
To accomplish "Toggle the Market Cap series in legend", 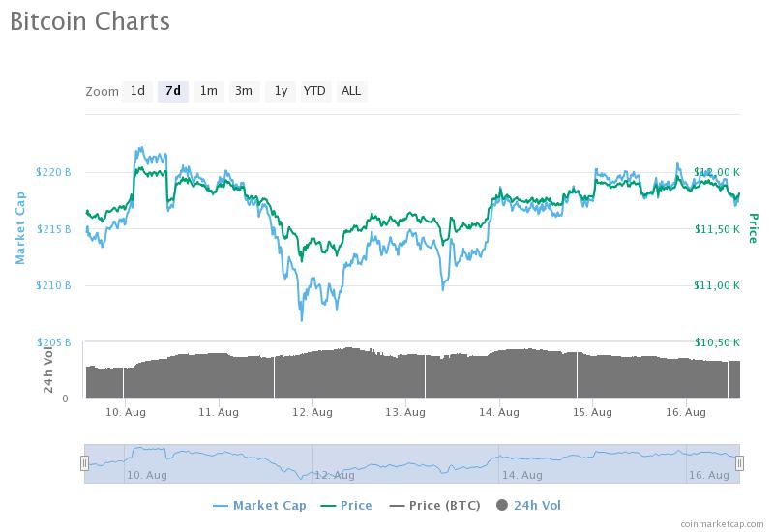I will [x=259, y=505].
